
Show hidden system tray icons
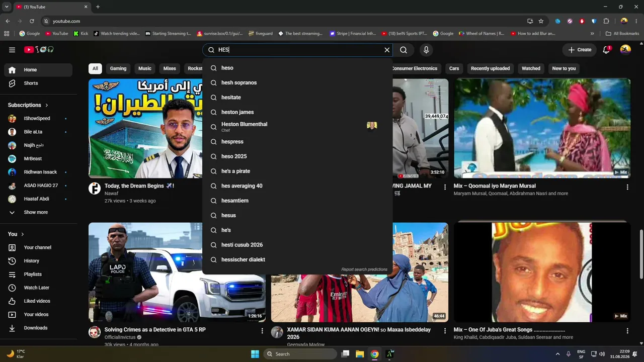557,354
